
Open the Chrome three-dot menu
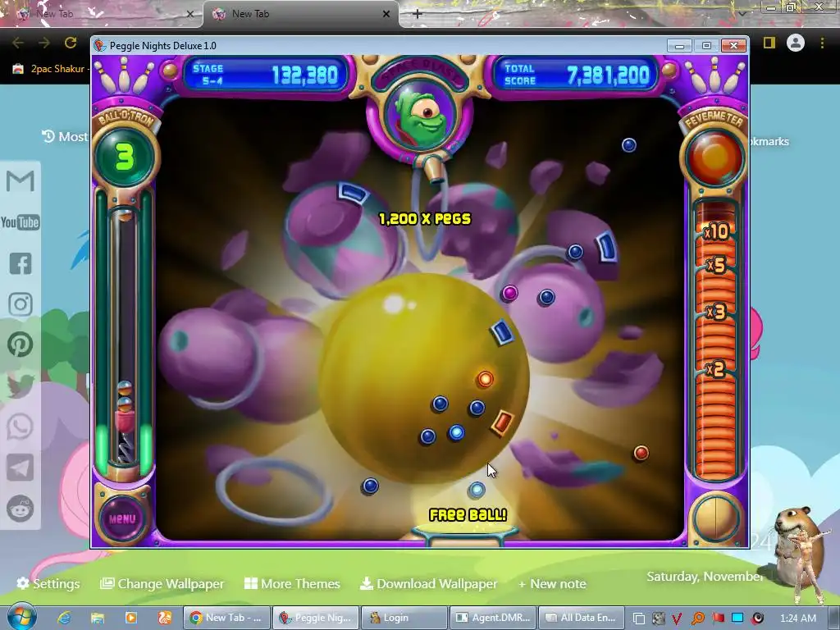(x=822, y=43)
